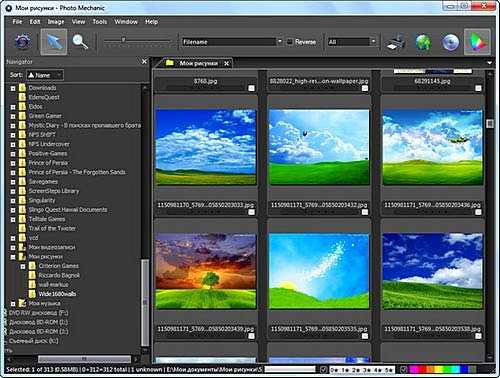This screenshot has width=500, height=378.
Task: Toggle the color class filter checkbox
Action: (x=404, y=369)
